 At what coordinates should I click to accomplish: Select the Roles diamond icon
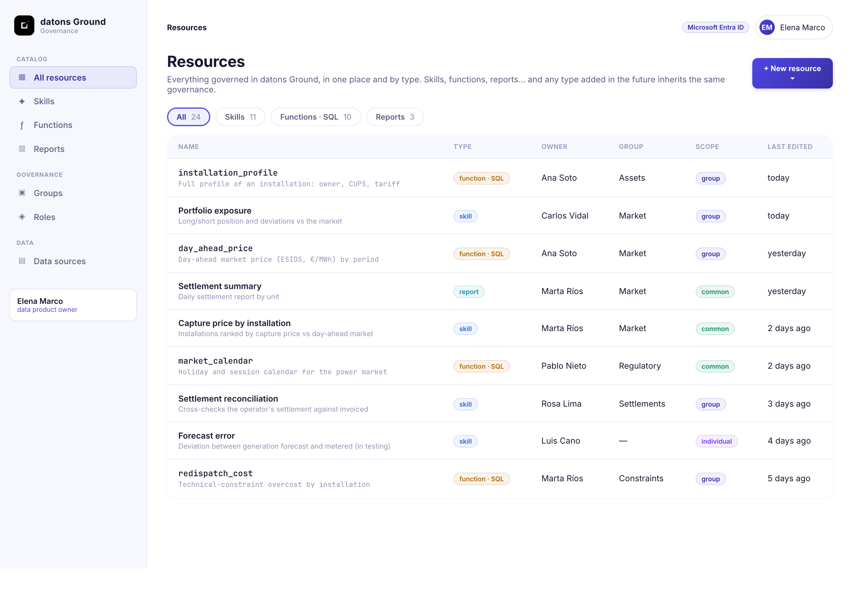tap(22, 217)
